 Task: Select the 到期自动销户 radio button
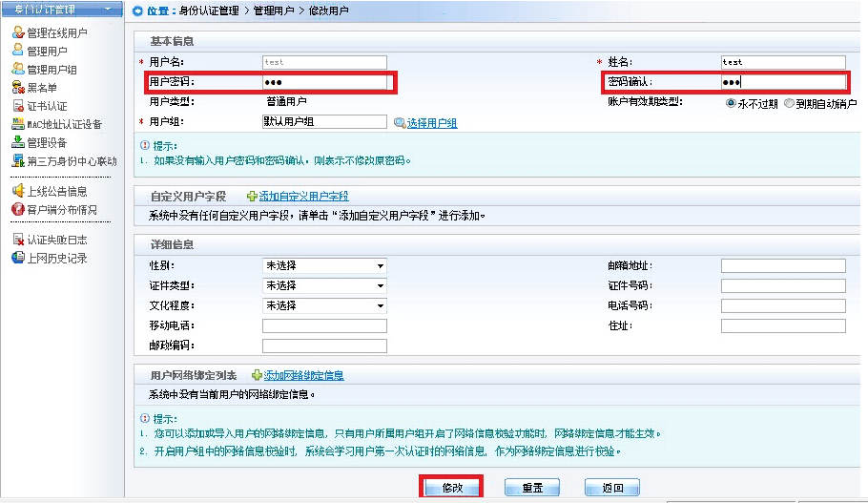click(x=789, y=103)
